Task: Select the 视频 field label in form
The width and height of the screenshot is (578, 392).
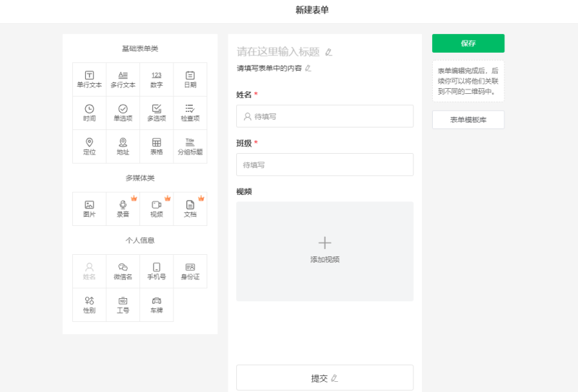Action: pyautogui.click(x=244, y=191)
